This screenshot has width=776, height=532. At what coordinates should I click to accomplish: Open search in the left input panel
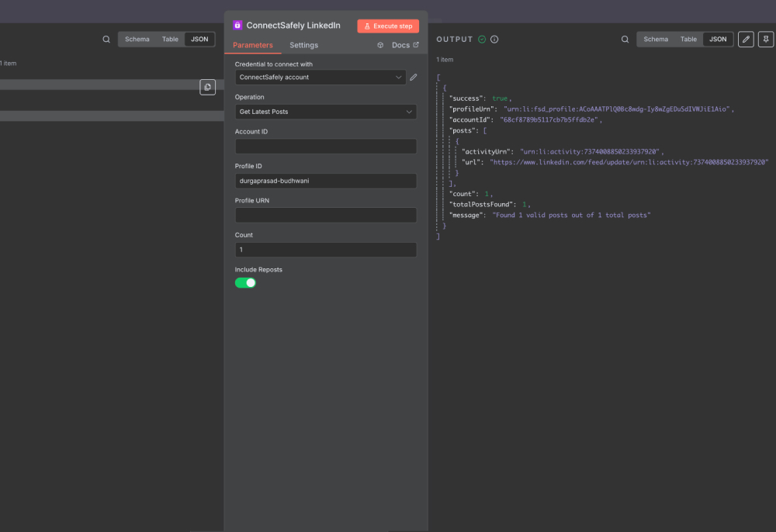106,38
